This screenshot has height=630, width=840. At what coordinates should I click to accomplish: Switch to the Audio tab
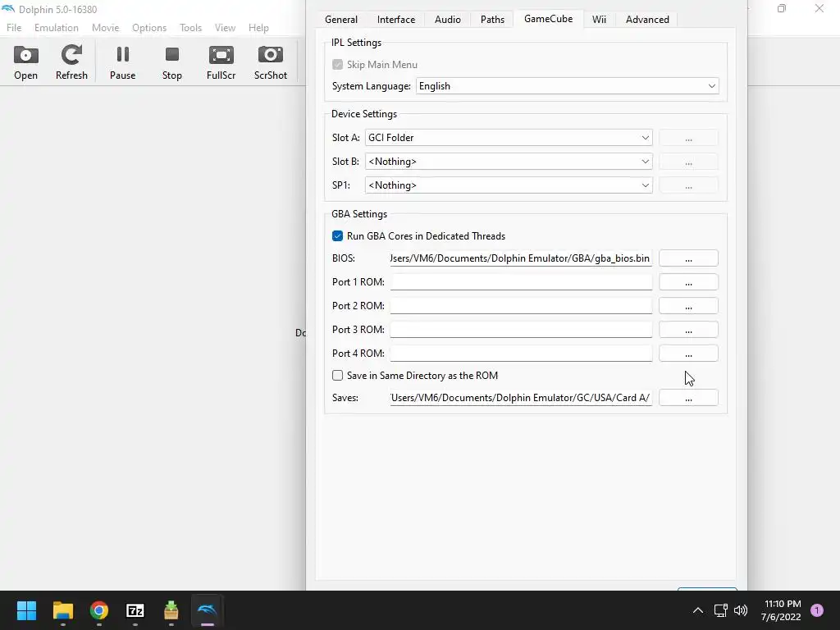pyautogui.click(x=448, y=20)
